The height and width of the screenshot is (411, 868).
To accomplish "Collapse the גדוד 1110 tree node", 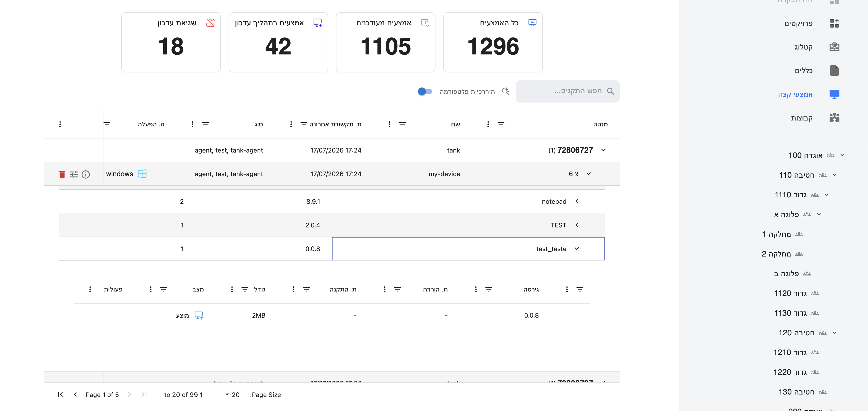I will [827, 195].
